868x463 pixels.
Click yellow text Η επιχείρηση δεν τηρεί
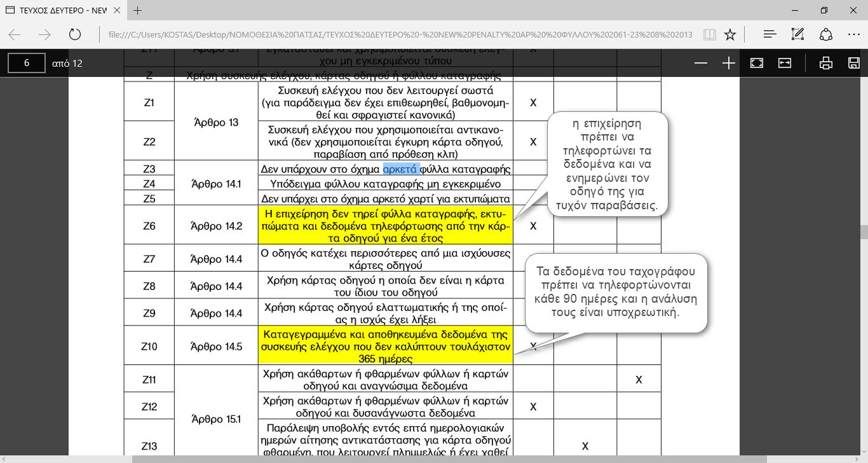(x=386, y=225)
